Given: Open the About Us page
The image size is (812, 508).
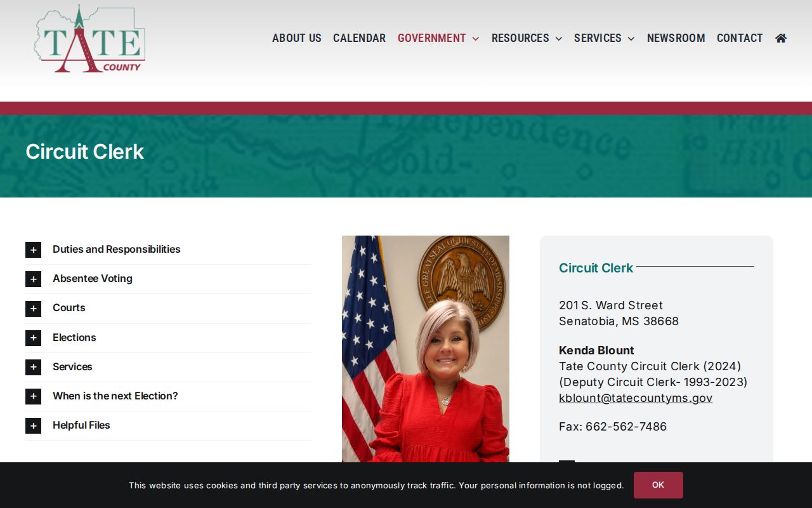Looking at the screenshot, I should tap(297, 38).
